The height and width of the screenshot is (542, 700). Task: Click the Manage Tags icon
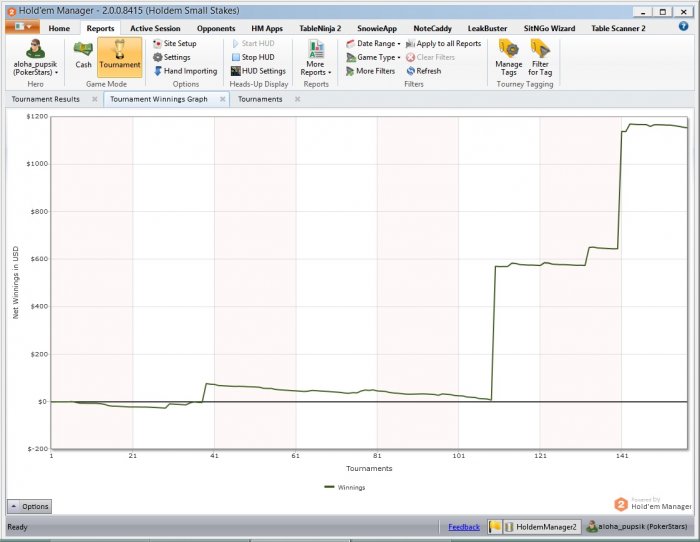click(x=508, y=56)
